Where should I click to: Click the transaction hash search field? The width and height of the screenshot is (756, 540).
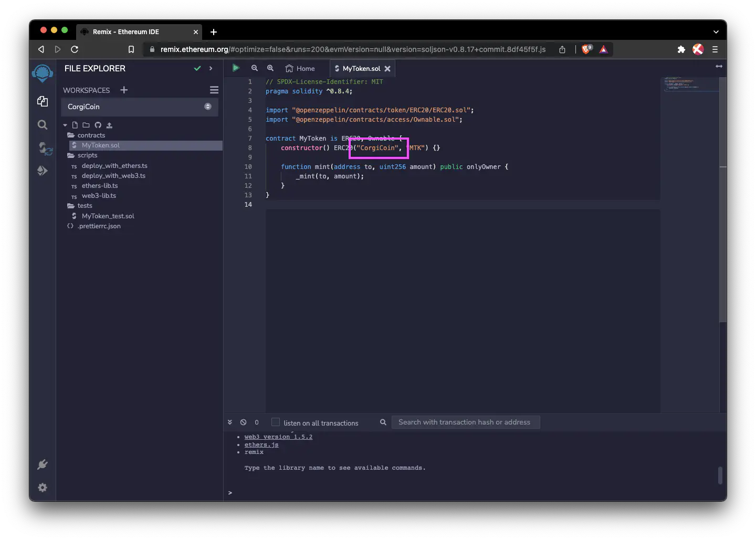[x=466, y=422]
